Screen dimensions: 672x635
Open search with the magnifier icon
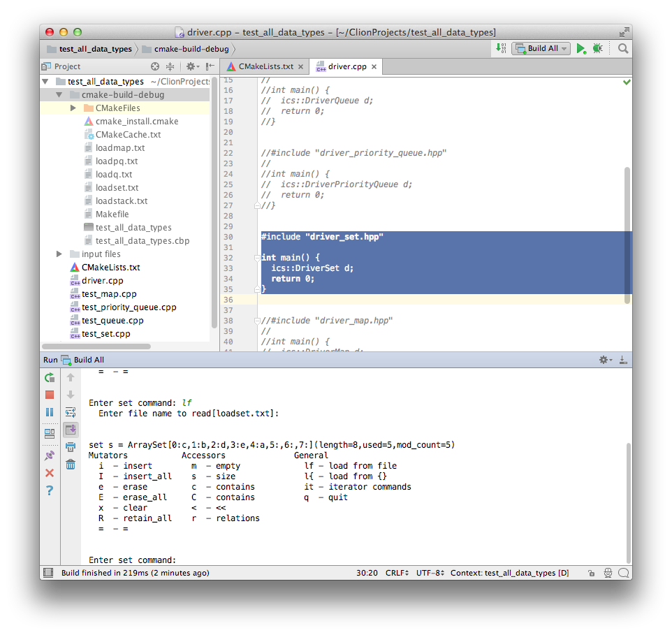point(623,48)
